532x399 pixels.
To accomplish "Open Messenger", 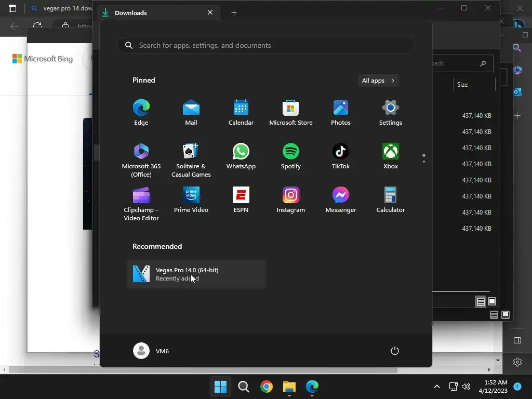I will 341,200.
